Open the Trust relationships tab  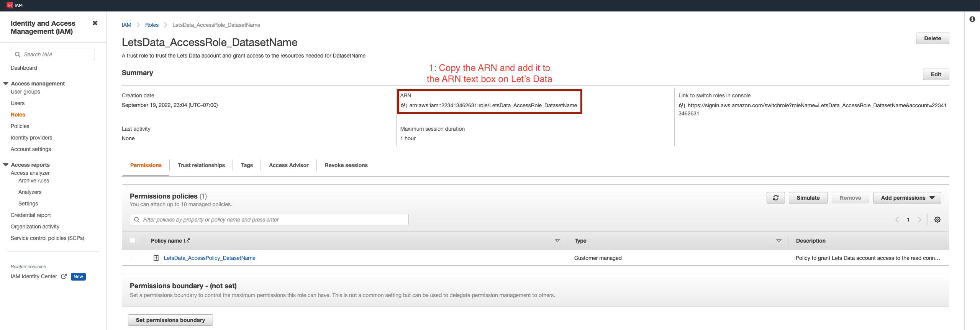coord(201,165)
